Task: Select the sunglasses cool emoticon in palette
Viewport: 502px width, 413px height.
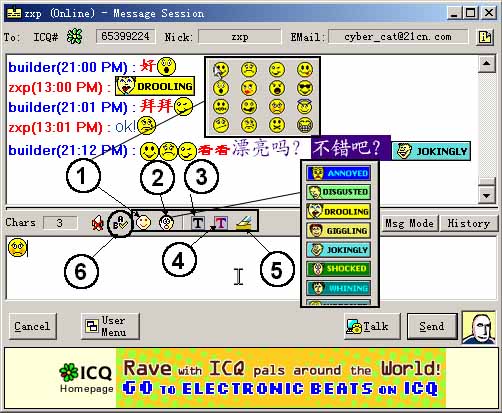Action: pyautogui.click(x=305, y=88)
